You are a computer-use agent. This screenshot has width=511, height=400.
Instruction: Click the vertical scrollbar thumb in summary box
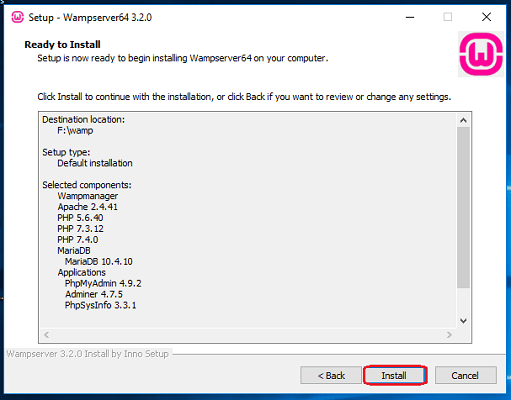click(x=463, y=207)
